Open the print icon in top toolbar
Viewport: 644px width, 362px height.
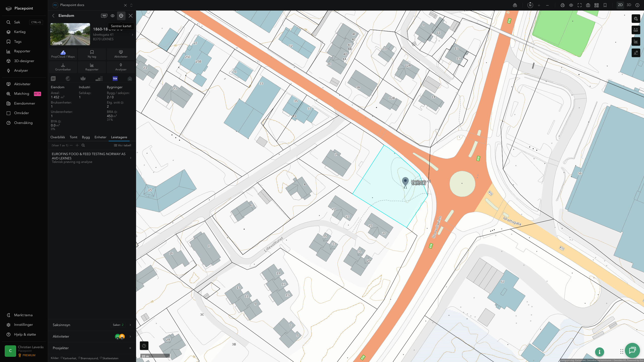(562, 5)
